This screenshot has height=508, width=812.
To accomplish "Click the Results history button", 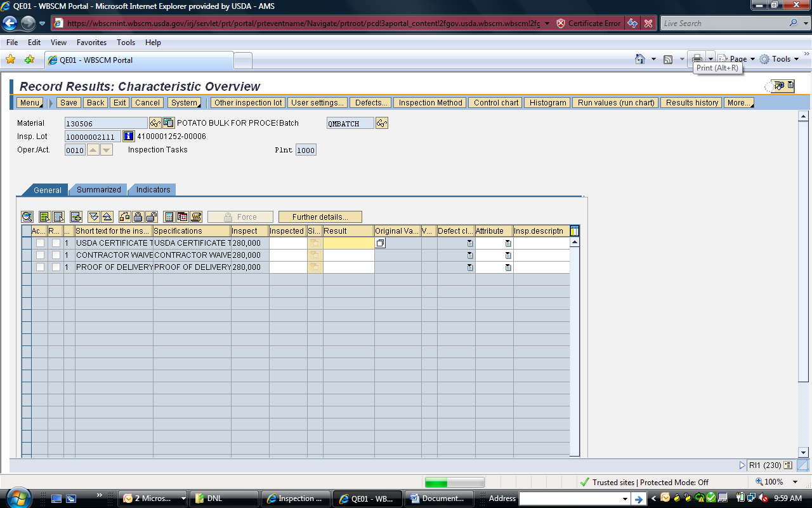I will pos(692,103).
